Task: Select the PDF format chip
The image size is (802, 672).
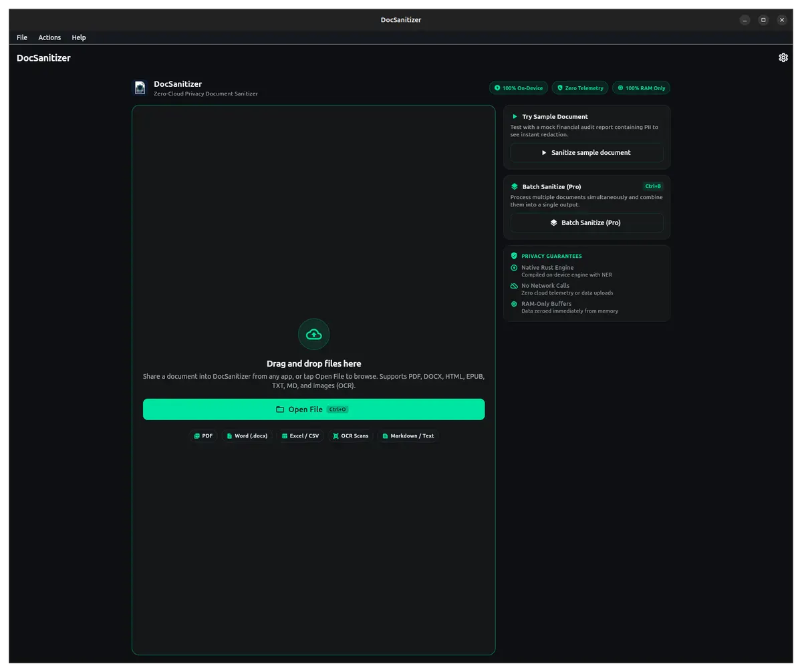Action: (x=203, y=436)
